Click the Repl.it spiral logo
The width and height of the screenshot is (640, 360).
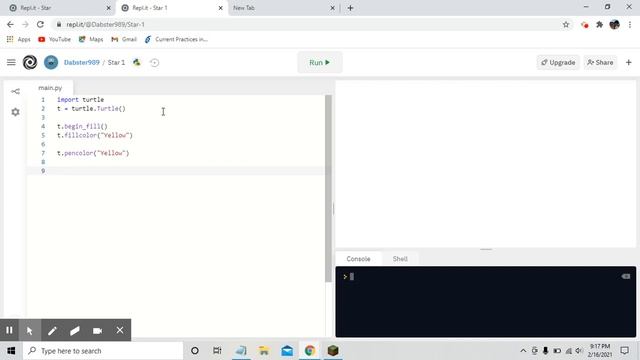pos(30,62)
